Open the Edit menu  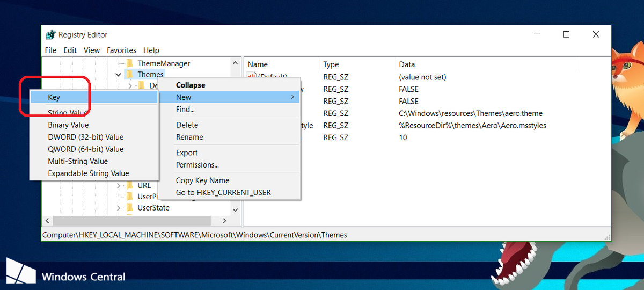tap(70, 50)
